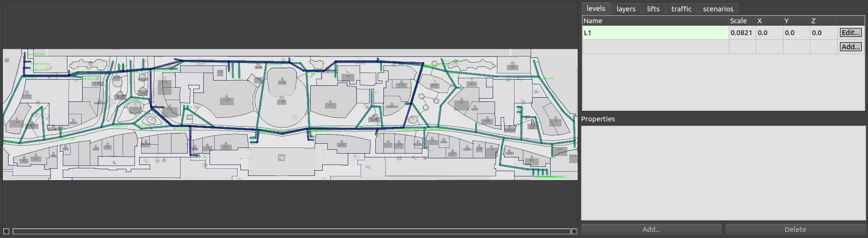
Task: Click Edit... button for level L1
Action: tap(850, 33)
